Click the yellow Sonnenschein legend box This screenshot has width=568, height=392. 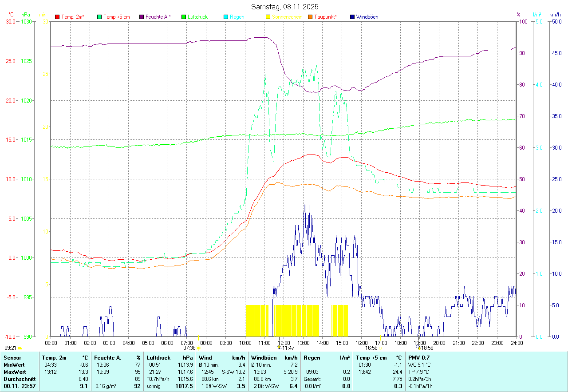(x=268, y=17)
